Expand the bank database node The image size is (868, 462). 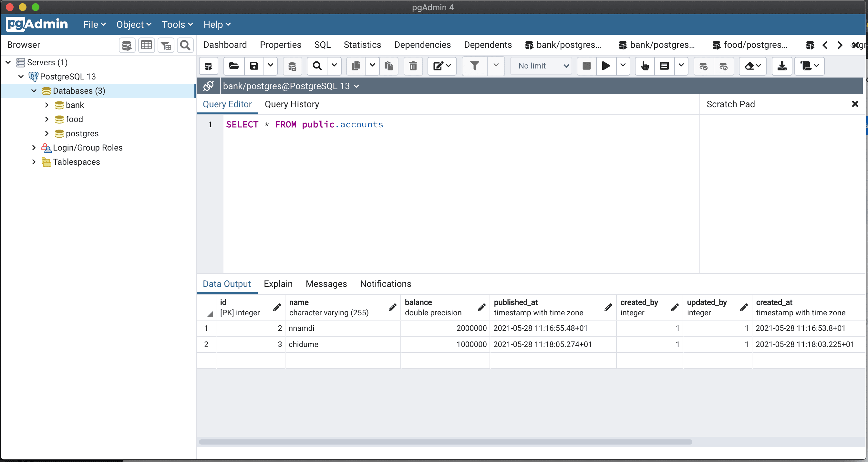coord(47,105)
